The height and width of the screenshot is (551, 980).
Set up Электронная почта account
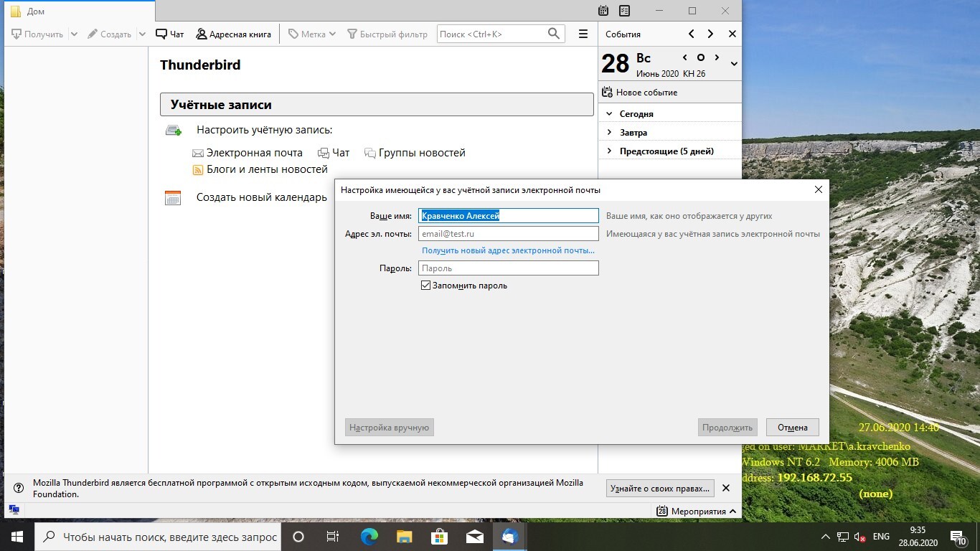(x=248, y=153)
